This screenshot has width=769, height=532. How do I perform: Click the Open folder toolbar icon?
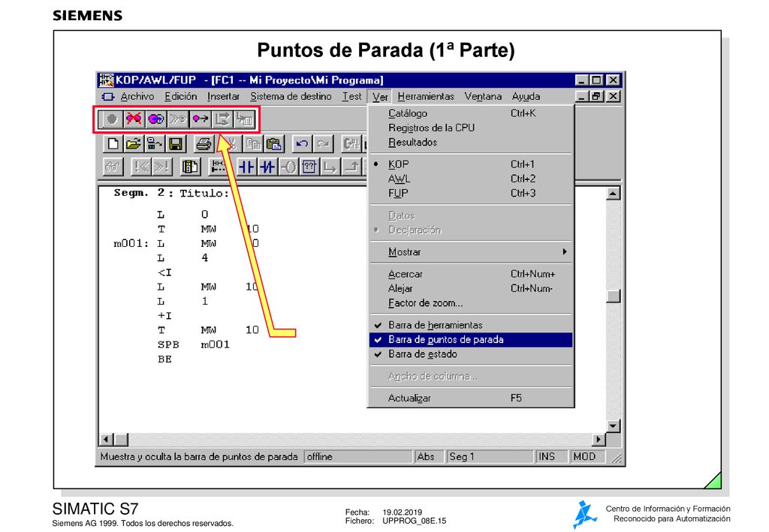(x=133, y=143)
